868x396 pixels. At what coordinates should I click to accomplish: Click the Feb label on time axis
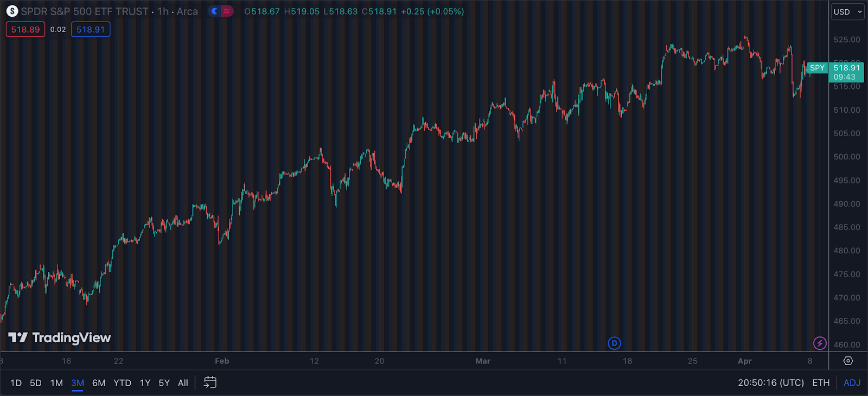(x=222, y=361)
